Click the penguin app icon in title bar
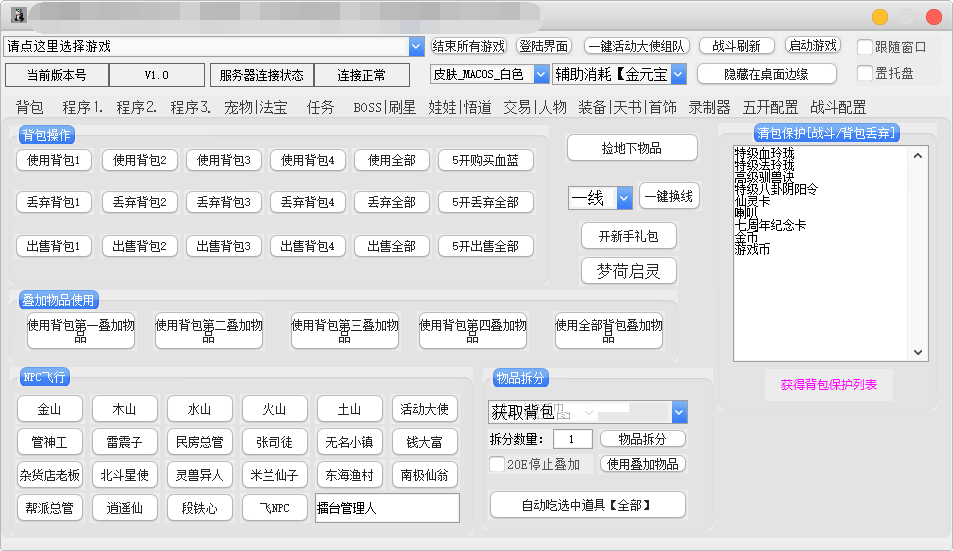Image resolution: width=953 pixels, height=551 pixels. (x=19, y=15)
